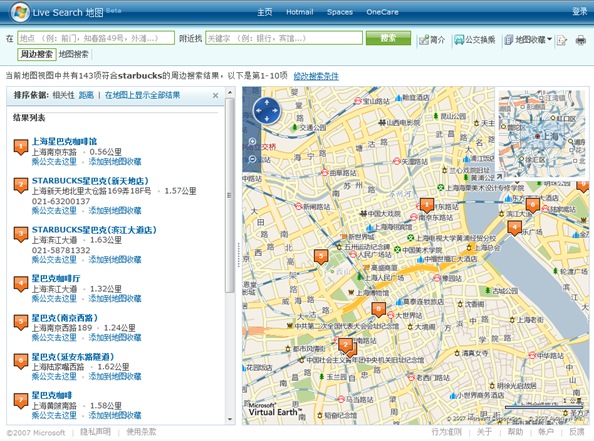Click marker 4 icon in results list
Screen dimensions: 594x441
tap(21, 284)
